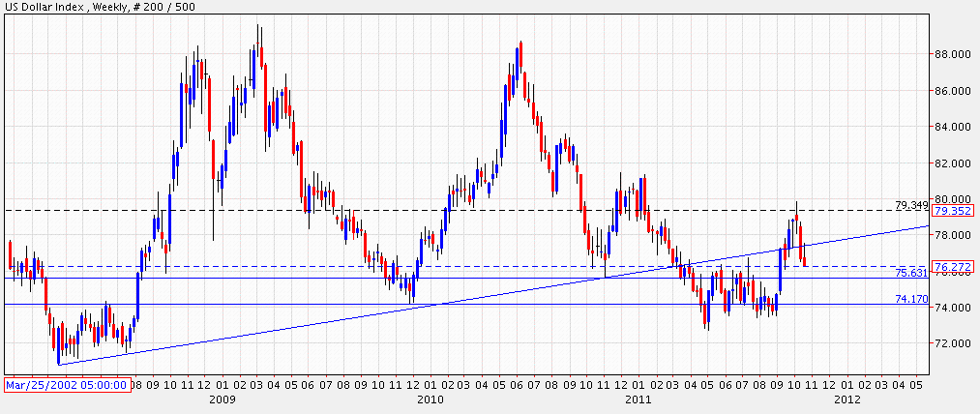Click the 86.000 price axis label
The image size is (980, 414).
tap(952, 91)
